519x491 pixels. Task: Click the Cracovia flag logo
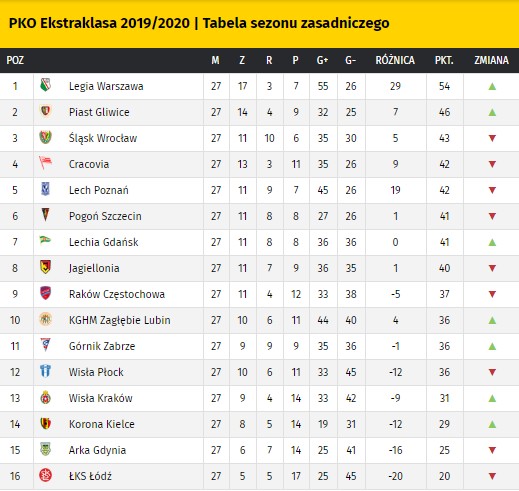pos(46,163)
